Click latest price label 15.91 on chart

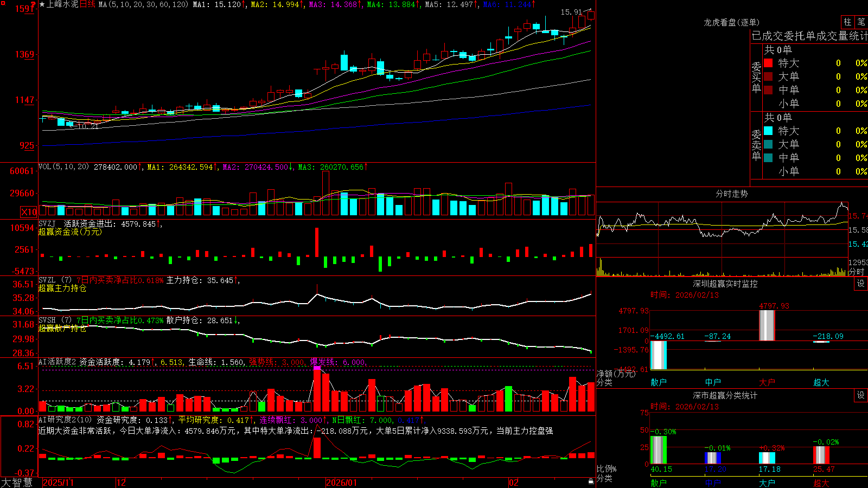point(571,12)
